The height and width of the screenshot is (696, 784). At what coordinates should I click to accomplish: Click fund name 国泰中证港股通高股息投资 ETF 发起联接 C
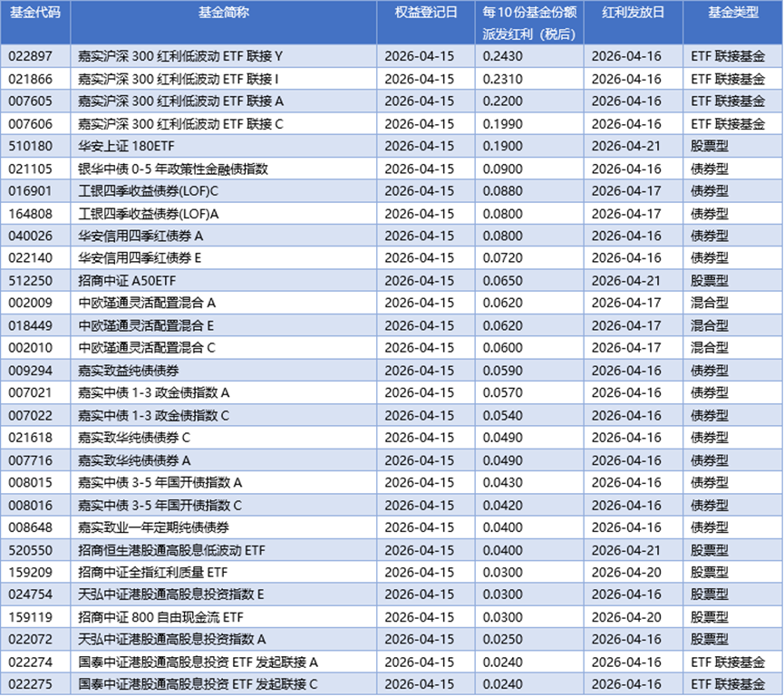198,685
